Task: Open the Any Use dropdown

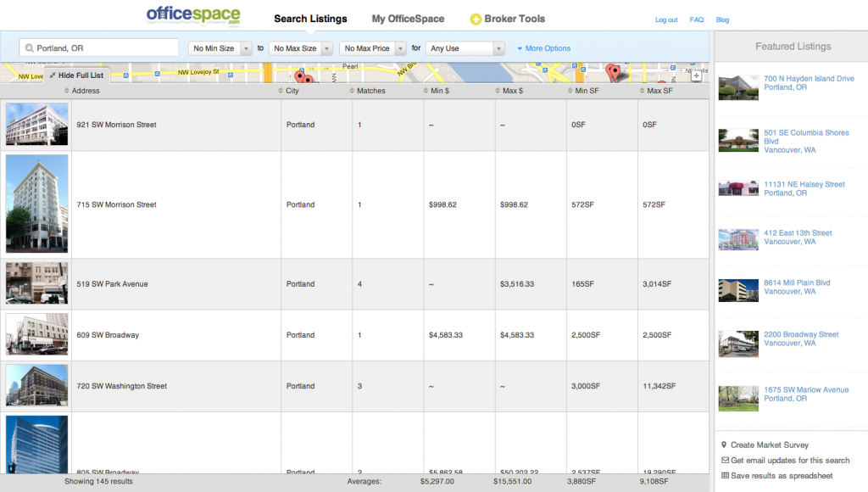Action: (x=465, y=48)
